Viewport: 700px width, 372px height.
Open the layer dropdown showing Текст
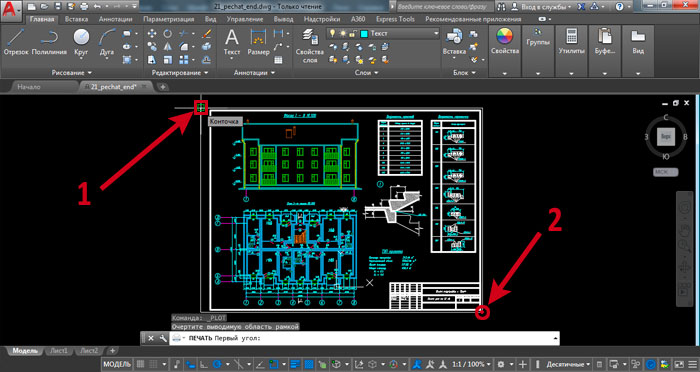coord(383,33)
